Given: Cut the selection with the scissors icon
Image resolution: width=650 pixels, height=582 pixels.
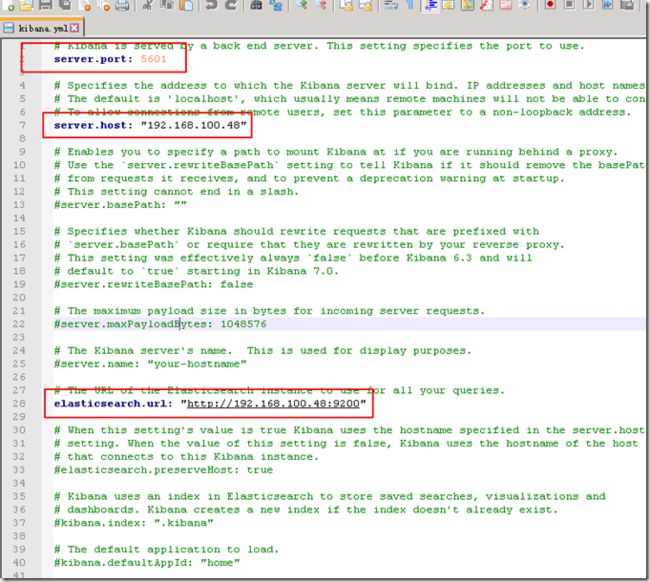Looking at the screenshot, I should (x=148, y=5).
